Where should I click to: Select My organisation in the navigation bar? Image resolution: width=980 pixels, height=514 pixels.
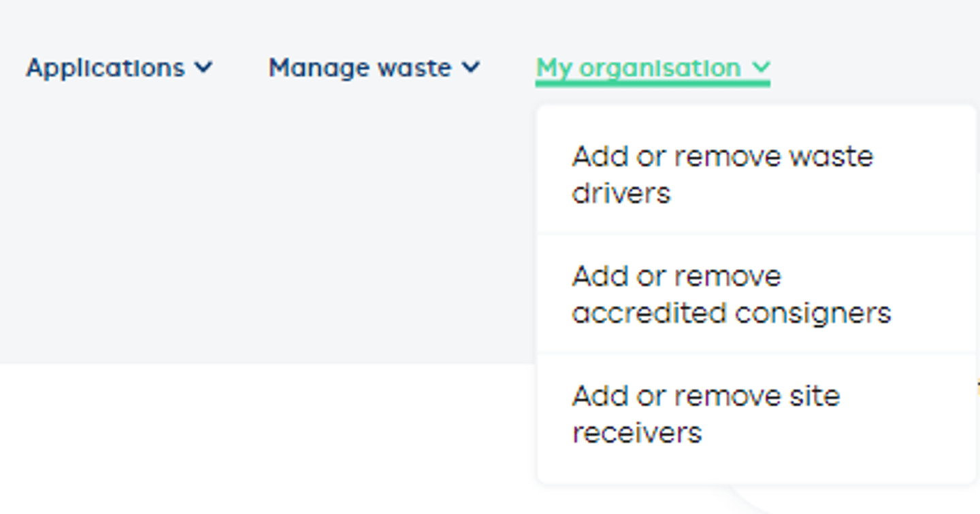click(x=638, y=67)
